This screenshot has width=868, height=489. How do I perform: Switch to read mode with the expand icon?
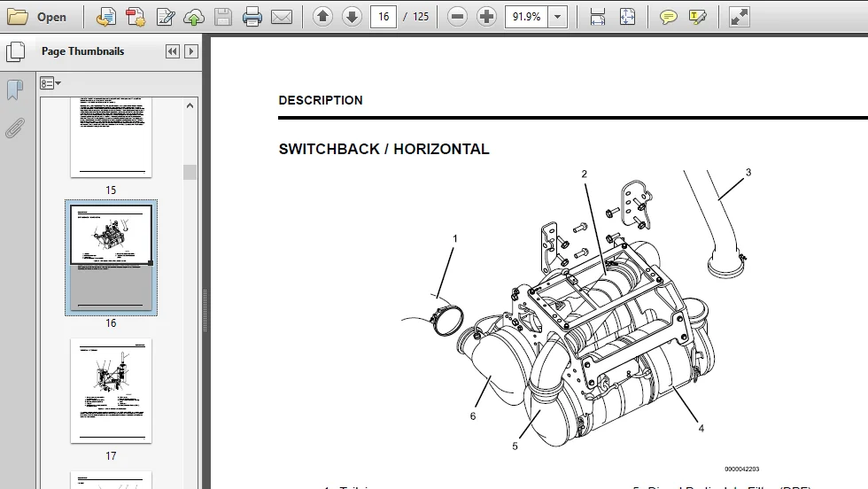(x=739, y=17)
